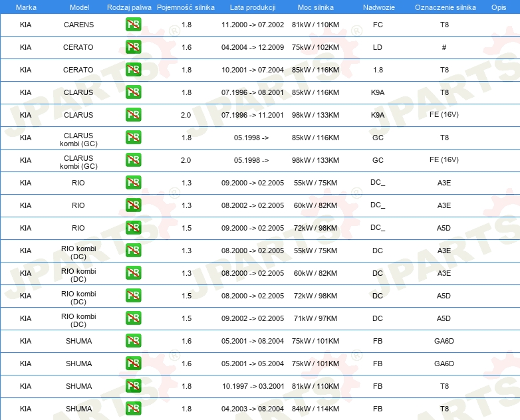Click fuel icon for CLARUS kombi 1.8 row
The width and height of the screenshot is (520, 420).
pyautogui.click(x=133, y=138)
